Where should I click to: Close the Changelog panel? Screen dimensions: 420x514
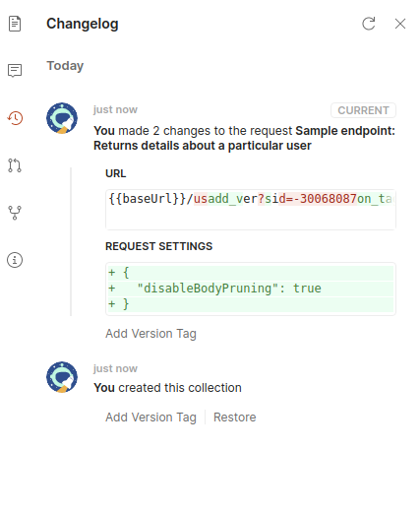400,24
